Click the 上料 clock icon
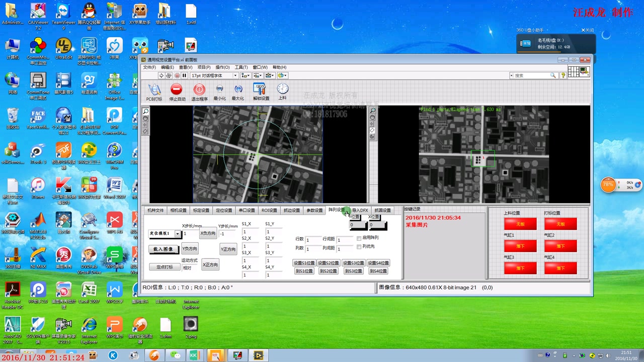644x362 pixels. pos(283,88)
